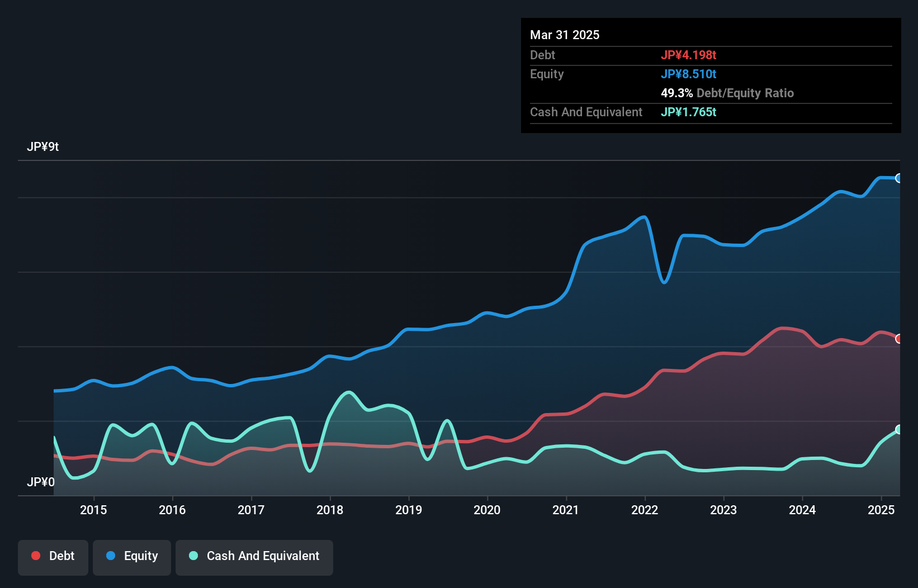Click the Equity label in tooltip
918x588 pixels.
(x=547, y=74)
